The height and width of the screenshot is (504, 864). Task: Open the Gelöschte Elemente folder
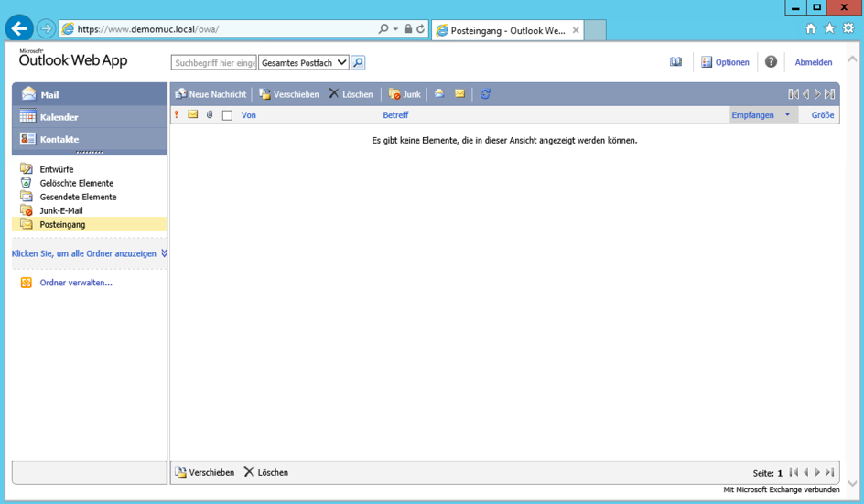76,183
